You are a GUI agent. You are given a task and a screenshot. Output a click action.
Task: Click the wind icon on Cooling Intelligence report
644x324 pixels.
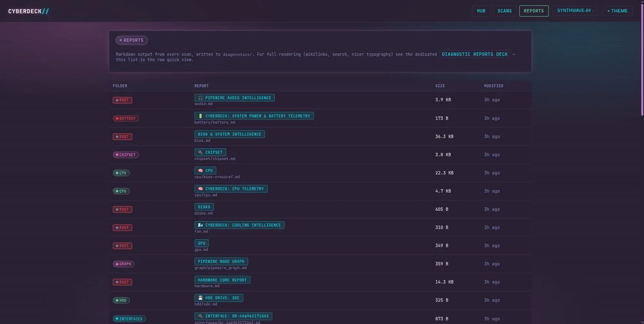[200, 225]
